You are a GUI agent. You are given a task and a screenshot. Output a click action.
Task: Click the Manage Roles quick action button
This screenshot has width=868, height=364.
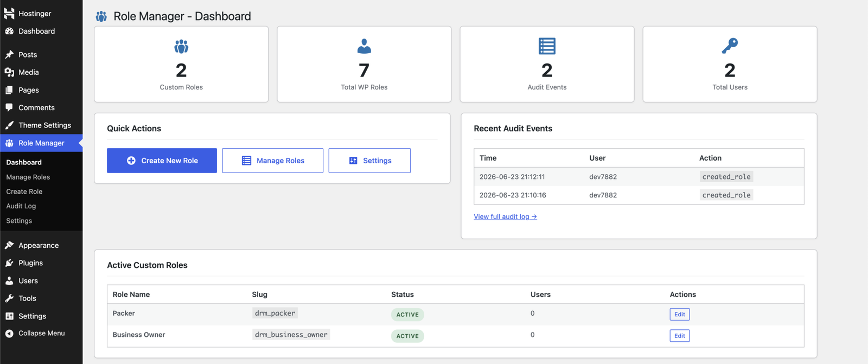[x=272, y=161]
